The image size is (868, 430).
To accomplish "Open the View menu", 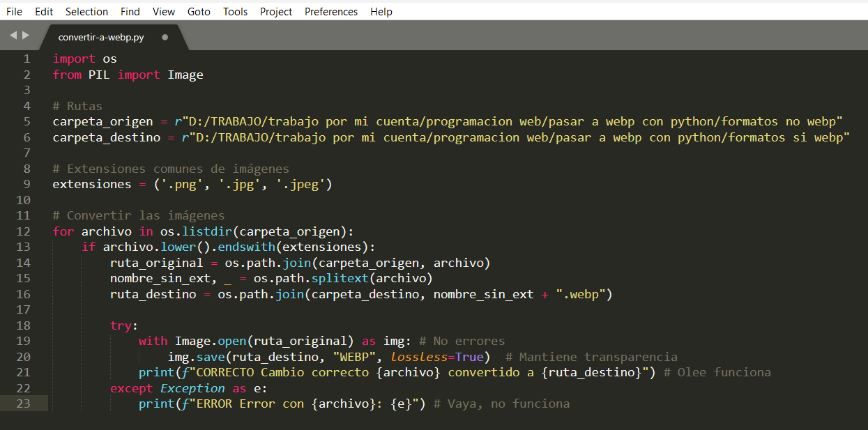I will click(x=163, y=11).
